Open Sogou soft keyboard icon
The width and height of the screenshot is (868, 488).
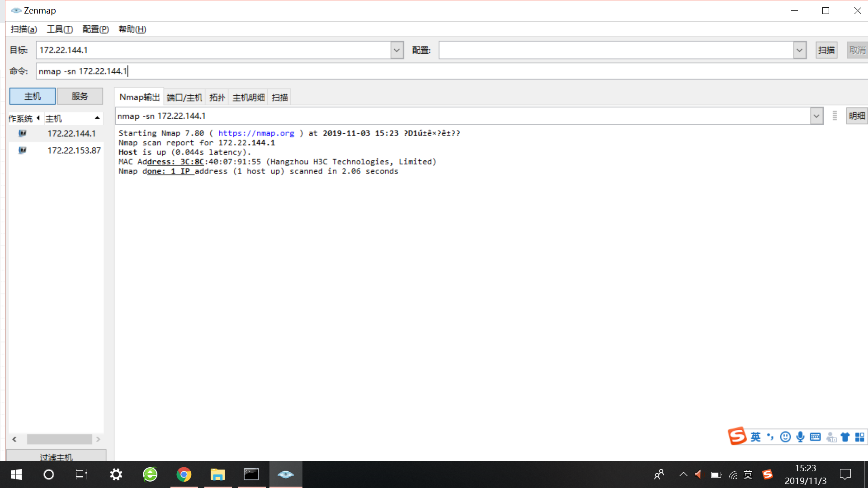815,437
